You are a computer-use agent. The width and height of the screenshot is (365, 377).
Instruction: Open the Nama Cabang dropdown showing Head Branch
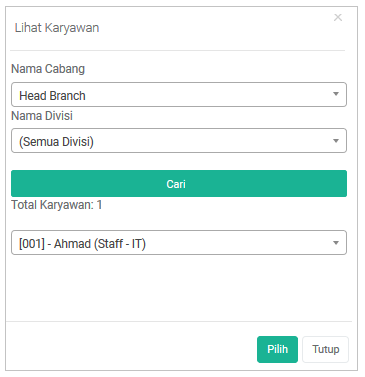179,95
